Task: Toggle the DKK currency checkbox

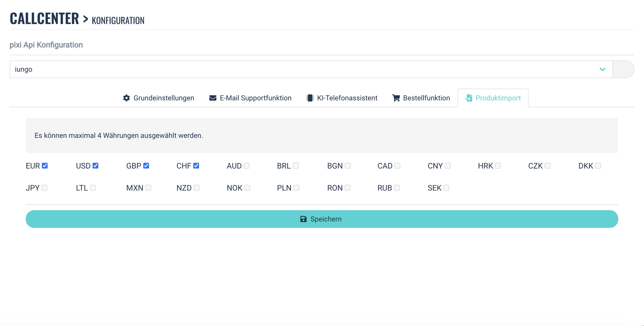Action: pos(598,166)
